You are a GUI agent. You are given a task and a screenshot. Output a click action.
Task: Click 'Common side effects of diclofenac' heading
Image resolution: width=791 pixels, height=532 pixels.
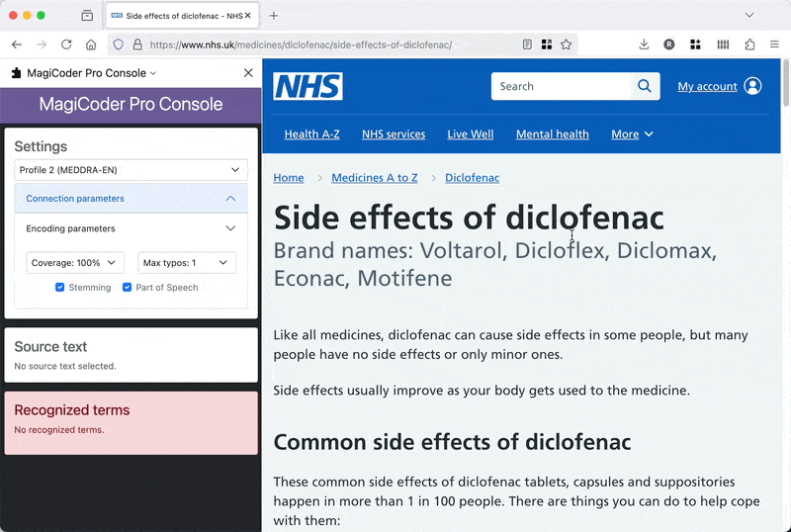(452, 442)
